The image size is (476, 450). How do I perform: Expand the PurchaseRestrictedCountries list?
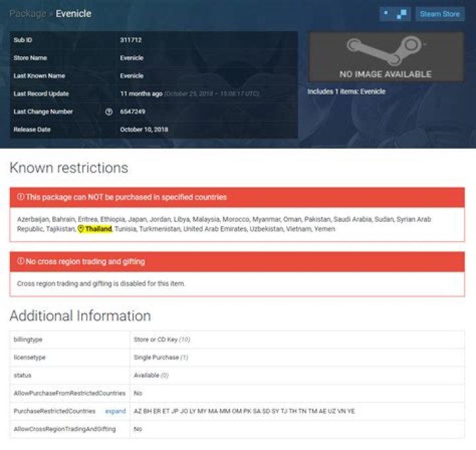(115, 411)
